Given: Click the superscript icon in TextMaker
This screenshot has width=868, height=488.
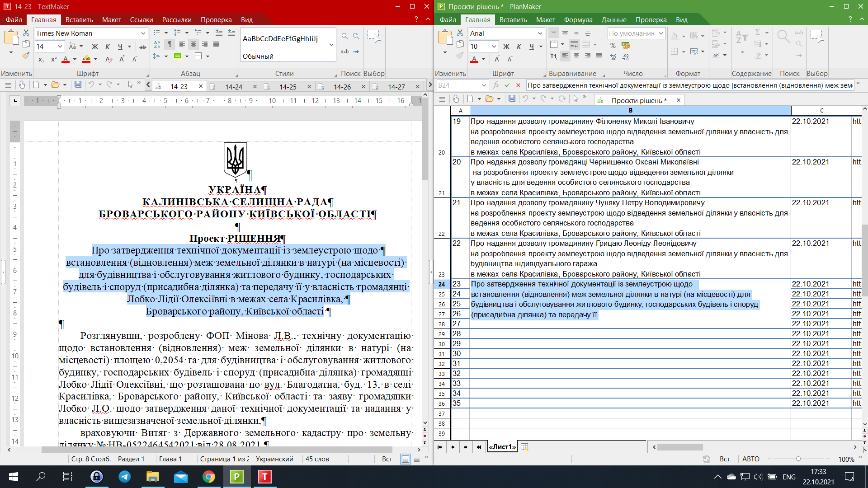Looking at the screenshot, I should pos(53,59).
